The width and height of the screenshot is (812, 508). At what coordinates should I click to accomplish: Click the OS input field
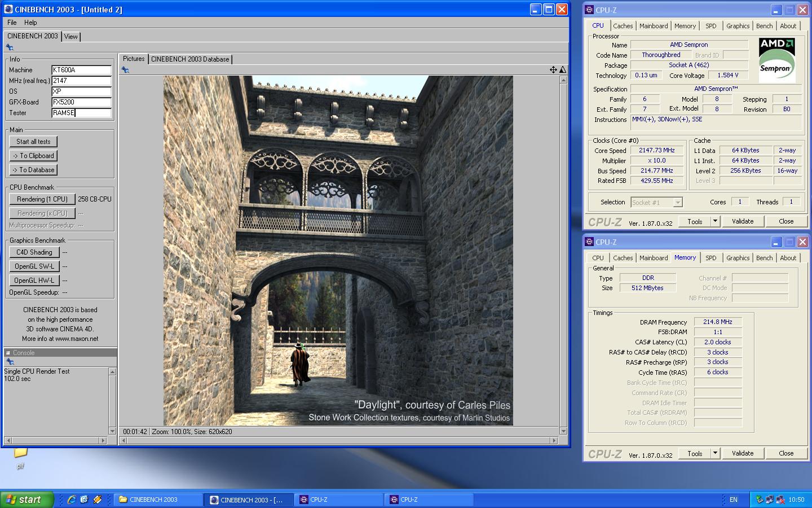[x=81, y=91]
